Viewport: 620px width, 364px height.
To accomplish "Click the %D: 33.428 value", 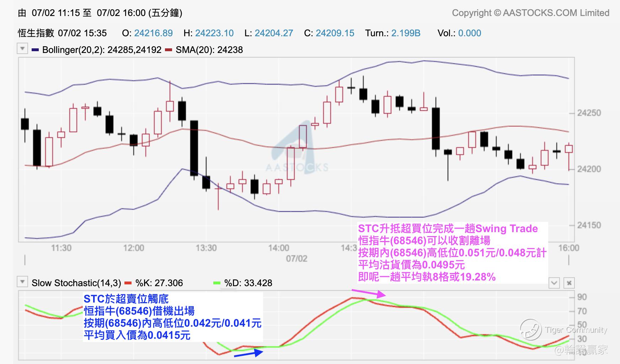I will point(248,283).
